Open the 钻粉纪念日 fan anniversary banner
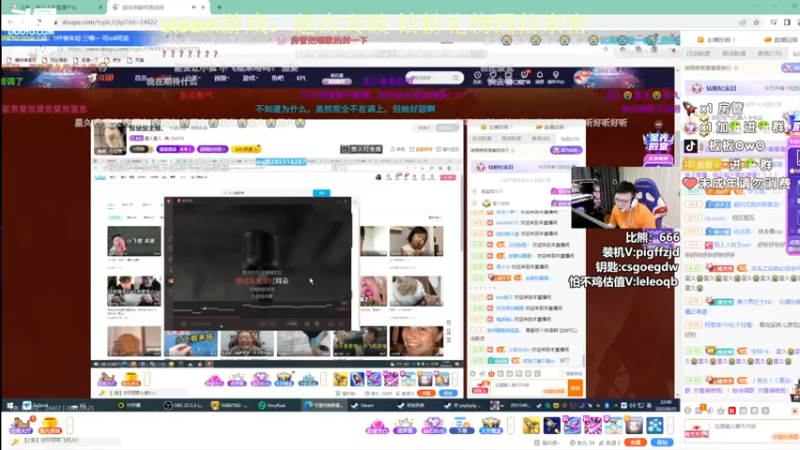This screenshot has width=800, height=450. pos(742,88)
